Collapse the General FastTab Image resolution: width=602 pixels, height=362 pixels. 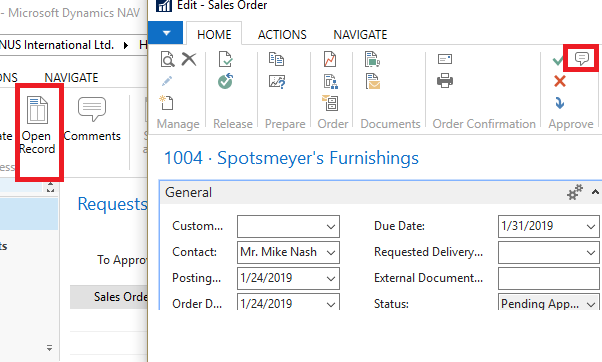point(595,192)
